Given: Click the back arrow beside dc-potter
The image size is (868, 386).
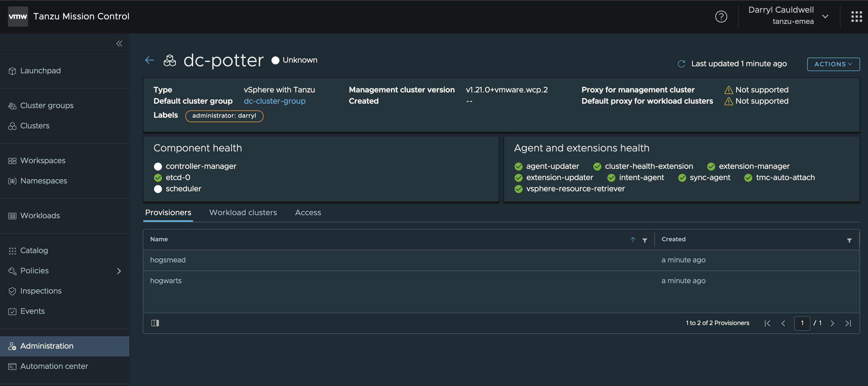Looking at the screenshot, I should pyautogui.click(x=149, y=60).
